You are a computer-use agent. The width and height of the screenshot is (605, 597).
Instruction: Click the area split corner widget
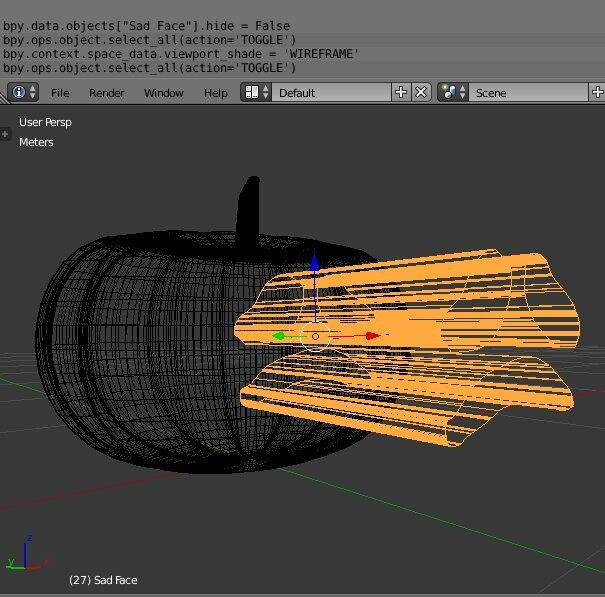coord(4,99)
